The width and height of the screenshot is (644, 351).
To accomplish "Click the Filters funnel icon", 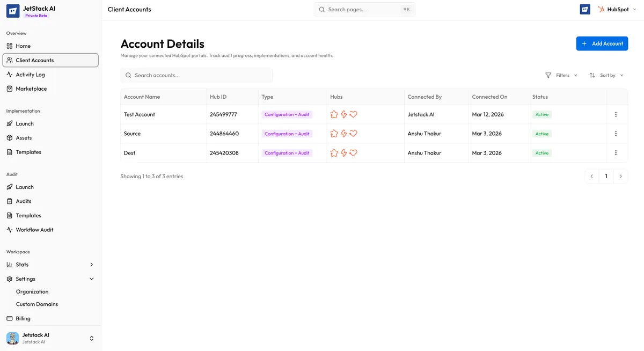I will tap(548, 75).
